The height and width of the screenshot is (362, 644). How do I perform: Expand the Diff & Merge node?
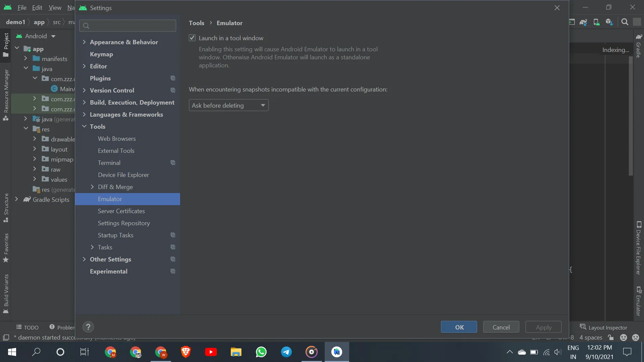92,187
